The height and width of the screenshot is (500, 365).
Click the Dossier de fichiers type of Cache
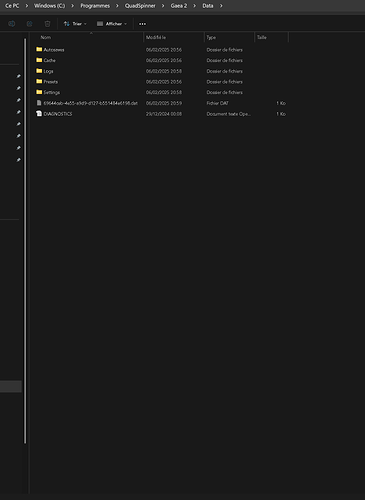click(225, 60)
